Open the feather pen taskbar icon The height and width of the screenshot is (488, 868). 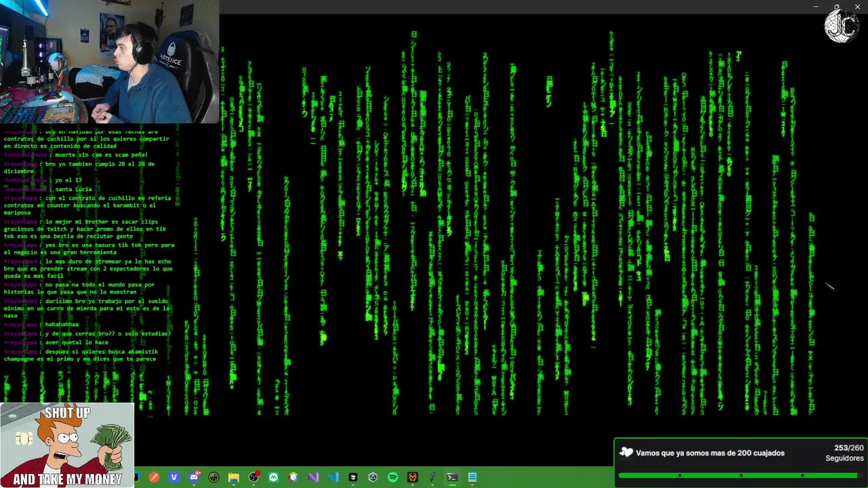click(433, 477)
